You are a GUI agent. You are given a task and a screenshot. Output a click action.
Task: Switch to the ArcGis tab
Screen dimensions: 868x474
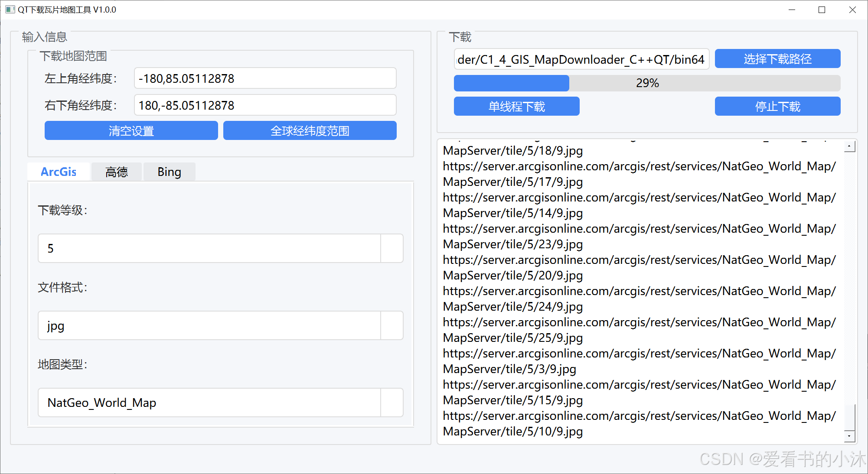click(59, 172)
